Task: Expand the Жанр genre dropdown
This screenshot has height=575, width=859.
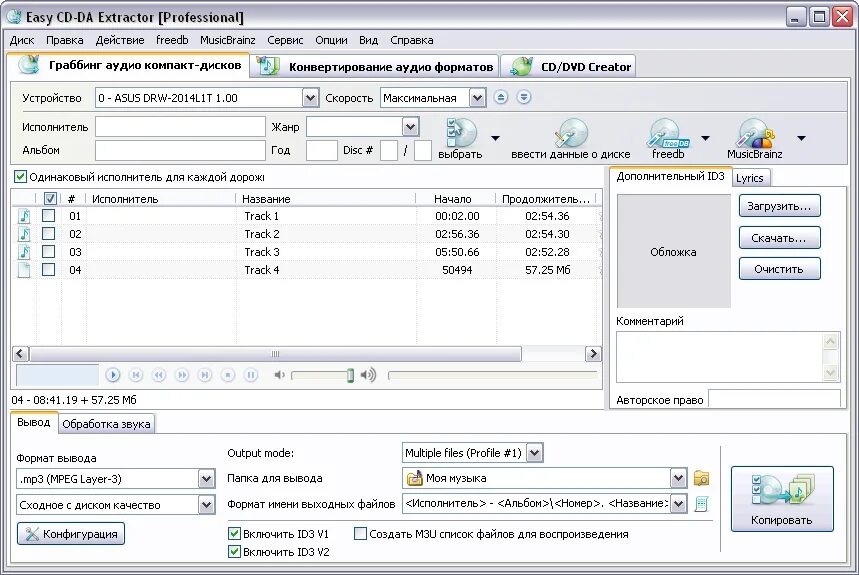Action: [410, 127]
